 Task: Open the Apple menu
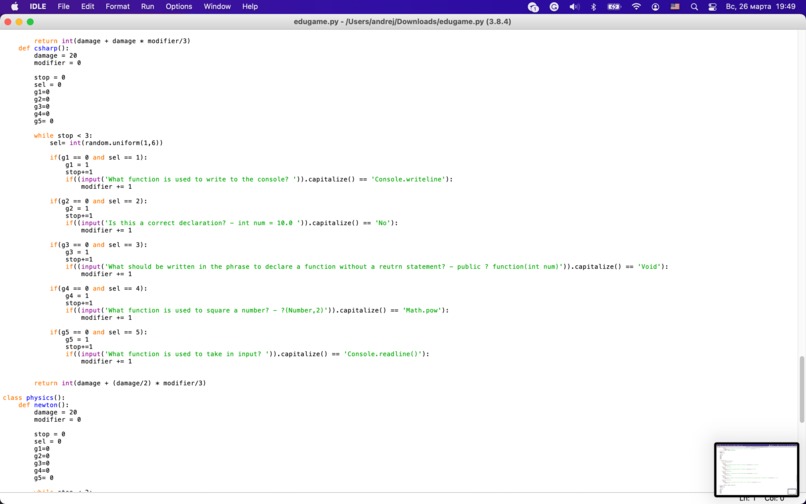(14, 7)
